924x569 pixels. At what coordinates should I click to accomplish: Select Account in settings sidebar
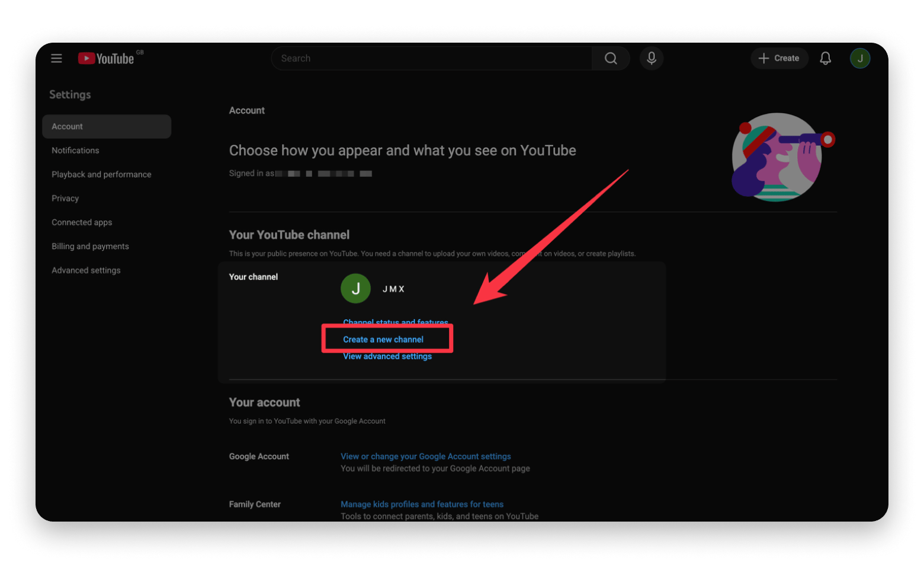click(x=107, y=126)
